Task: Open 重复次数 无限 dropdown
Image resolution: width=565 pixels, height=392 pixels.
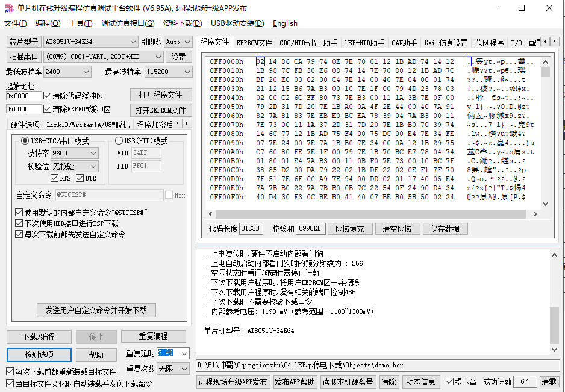Action: point(173,369)
